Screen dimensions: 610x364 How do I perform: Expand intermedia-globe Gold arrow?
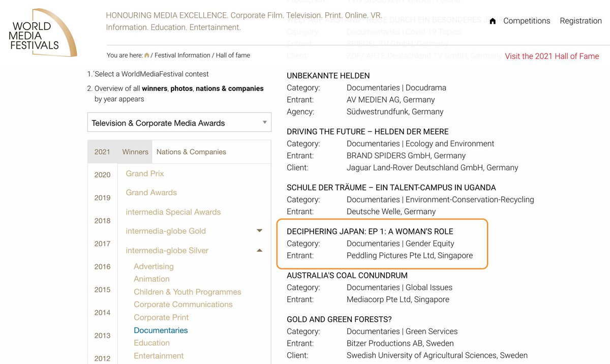pos(260,231)
